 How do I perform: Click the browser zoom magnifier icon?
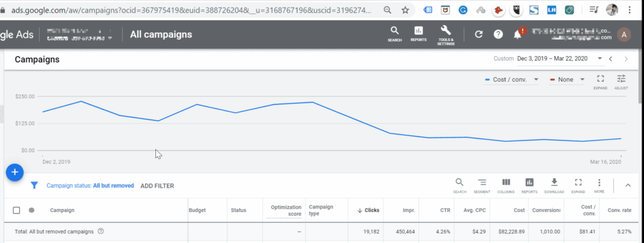(x=387, y=10)
